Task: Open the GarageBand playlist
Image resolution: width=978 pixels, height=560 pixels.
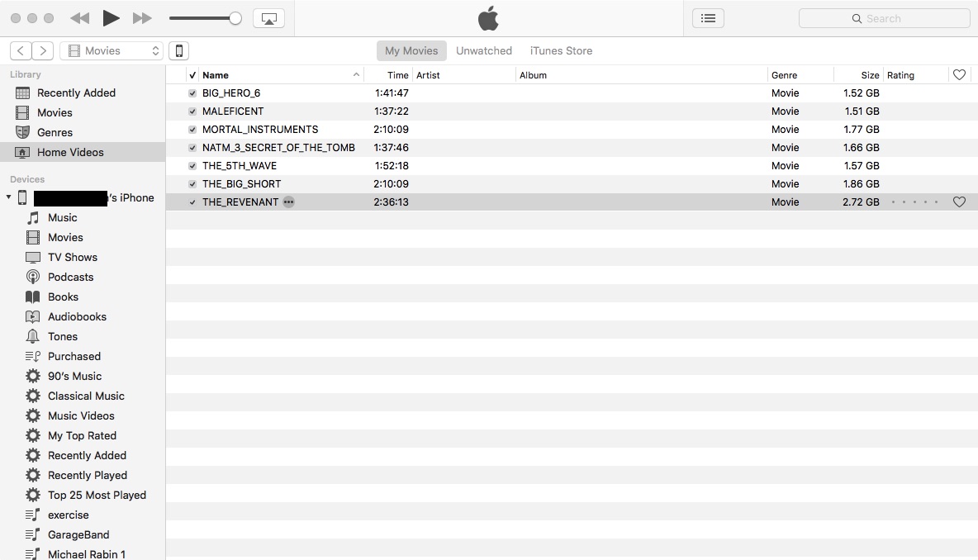Action: (83, 535)
